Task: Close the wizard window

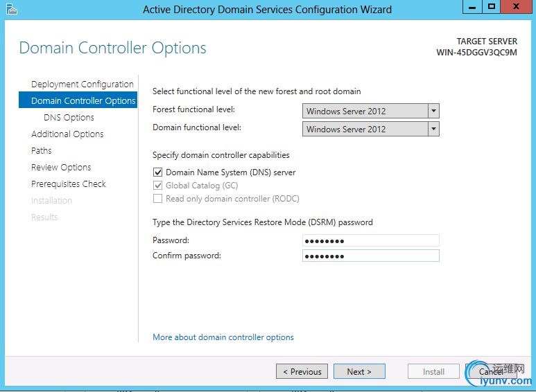Action: point(517,7)
